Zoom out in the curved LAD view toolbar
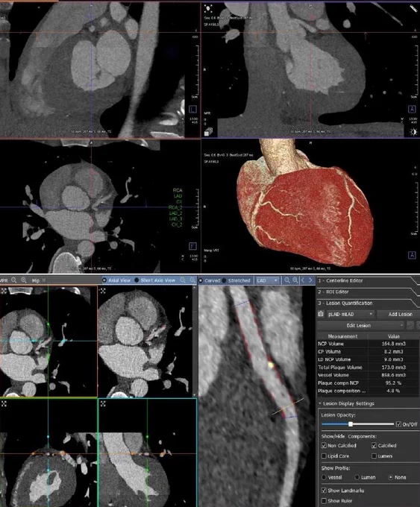This screenshot has width=420, height=507. [287, 280]
